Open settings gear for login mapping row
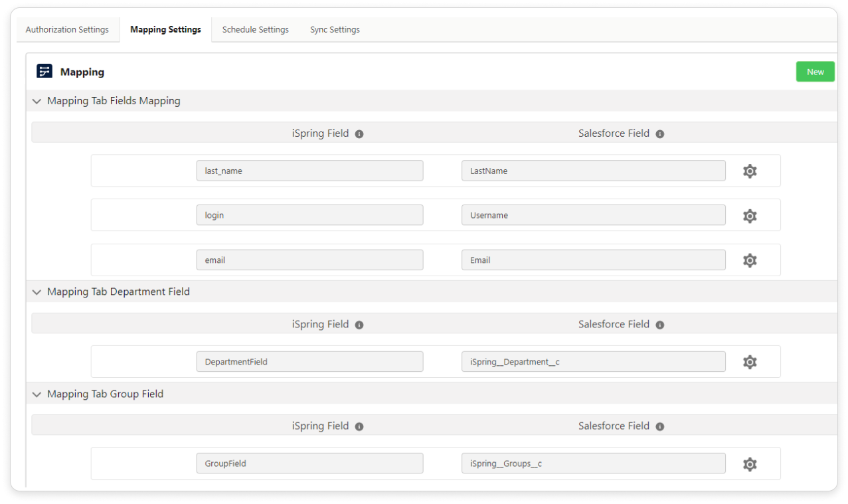Viewport: 848px width, 504px height. 750,216
